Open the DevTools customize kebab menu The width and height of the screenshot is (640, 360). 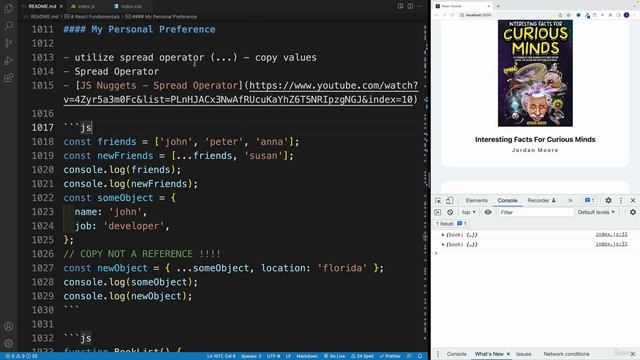tap(621, 200)
